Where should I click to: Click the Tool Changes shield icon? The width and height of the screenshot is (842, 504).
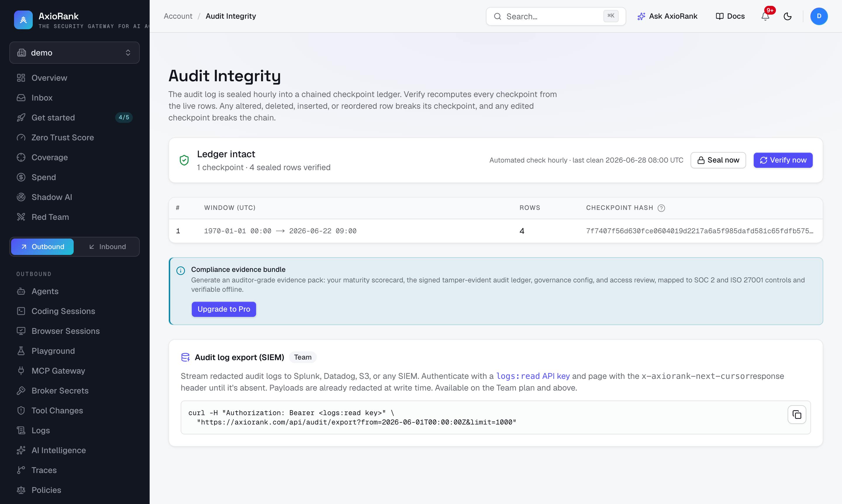[x=21, y=411]
